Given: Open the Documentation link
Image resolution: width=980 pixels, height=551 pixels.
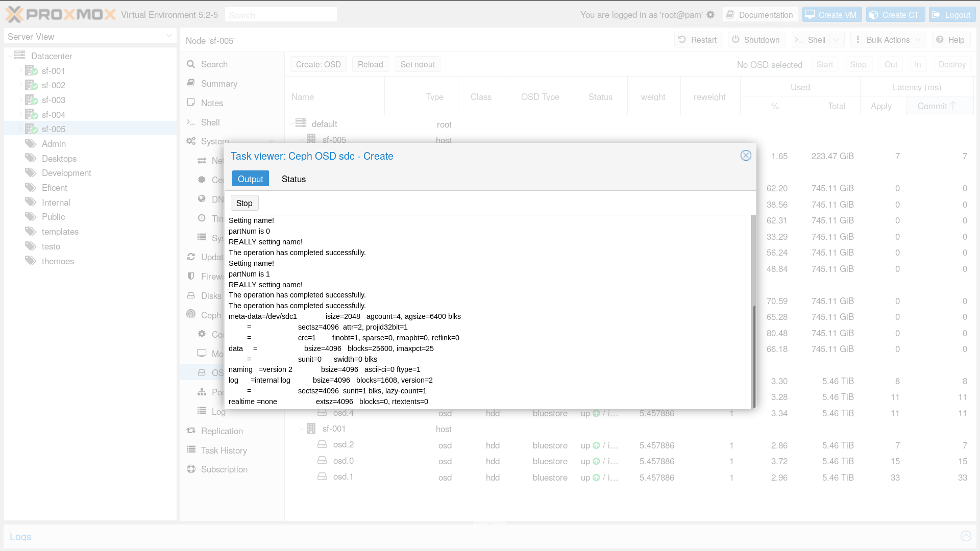Looking at the screenshot, I should pyautogui.click(x=760, y=15).
